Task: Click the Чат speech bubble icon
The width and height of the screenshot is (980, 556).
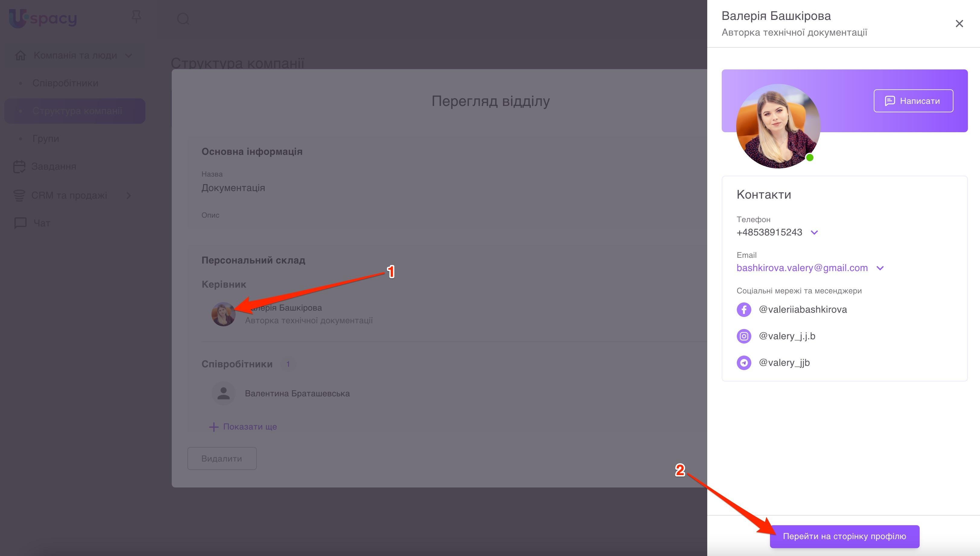Action: [x=20, y=223]
